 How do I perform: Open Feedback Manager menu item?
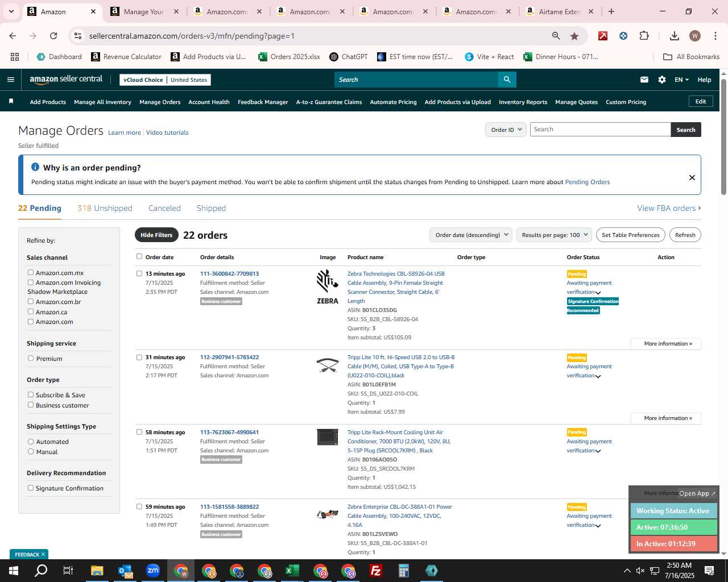(263, 102)
